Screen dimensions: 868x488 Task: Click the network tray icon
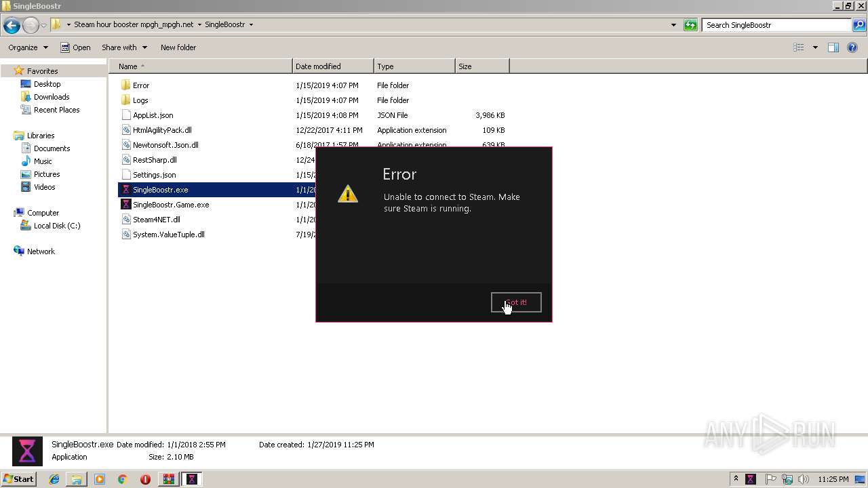click(787, 479)
